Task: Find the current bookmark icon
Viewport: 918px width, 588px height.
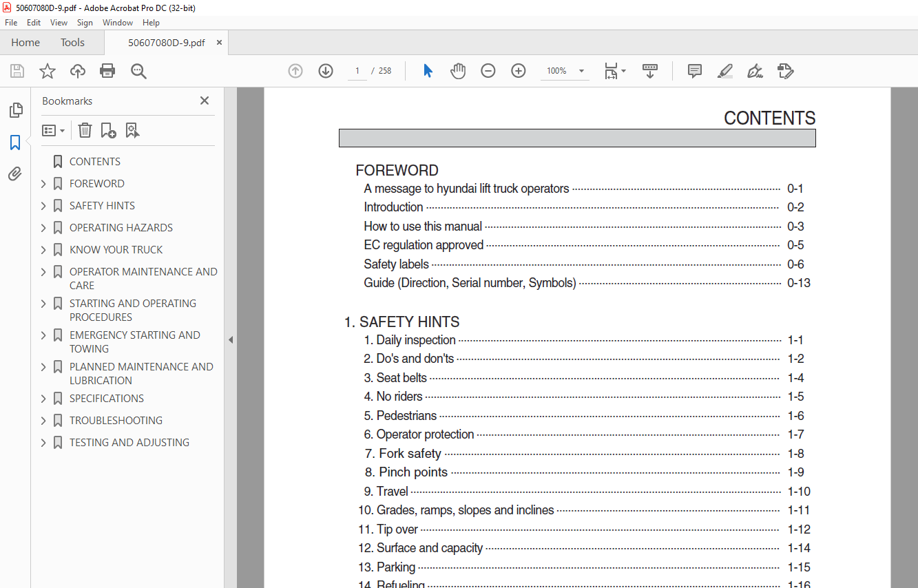Action: coord(132,130)
